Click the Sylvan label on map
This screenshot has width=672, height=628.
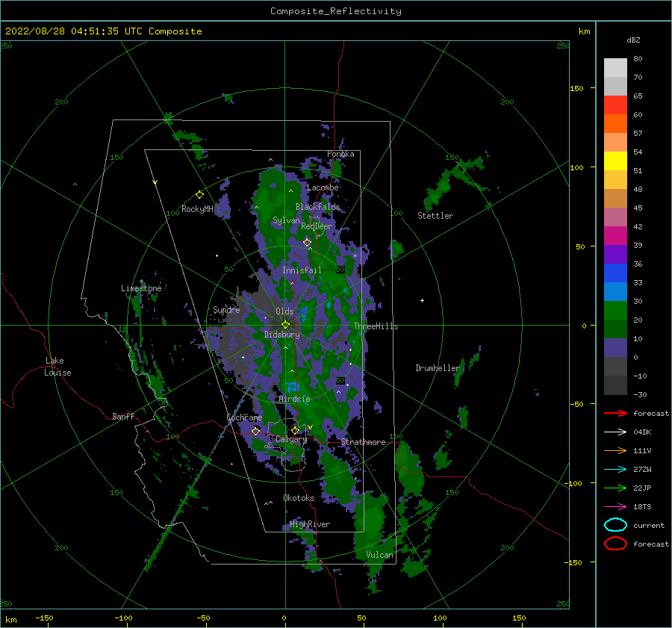click(286, 220)
